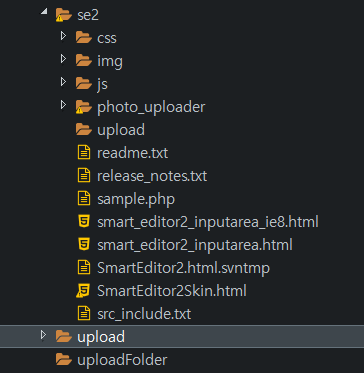Select upload folder name under se2

[121, 130]
